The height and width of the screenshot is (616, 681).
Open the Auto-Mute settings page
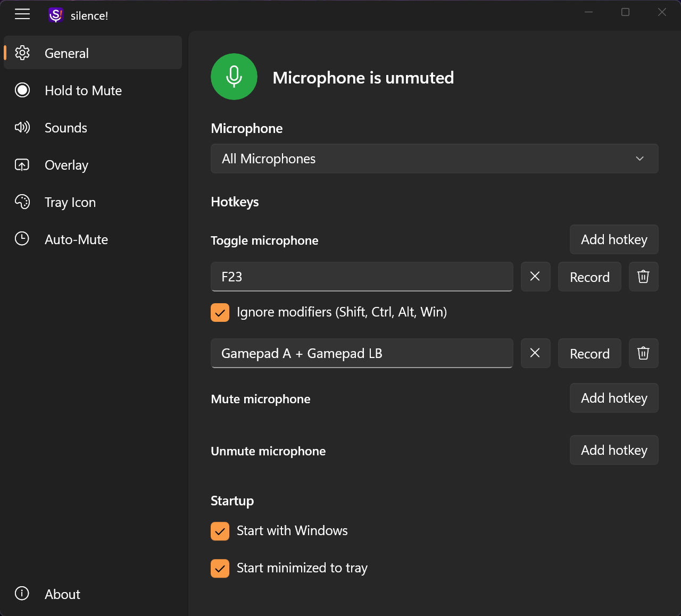76,239
